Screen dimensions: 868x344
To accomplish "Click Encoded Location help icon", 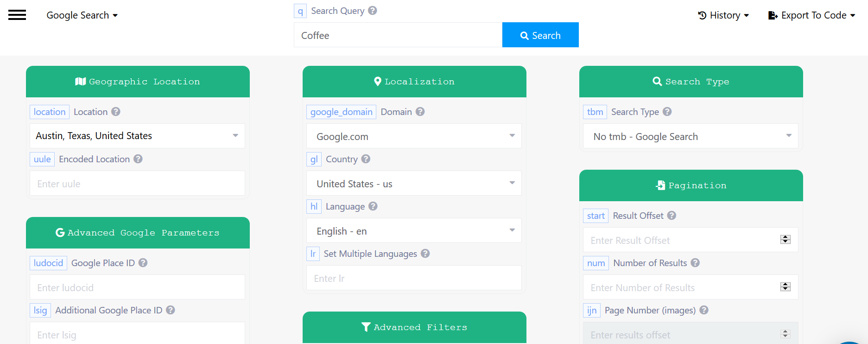I will pyautogui.click(x=138, y=159).
